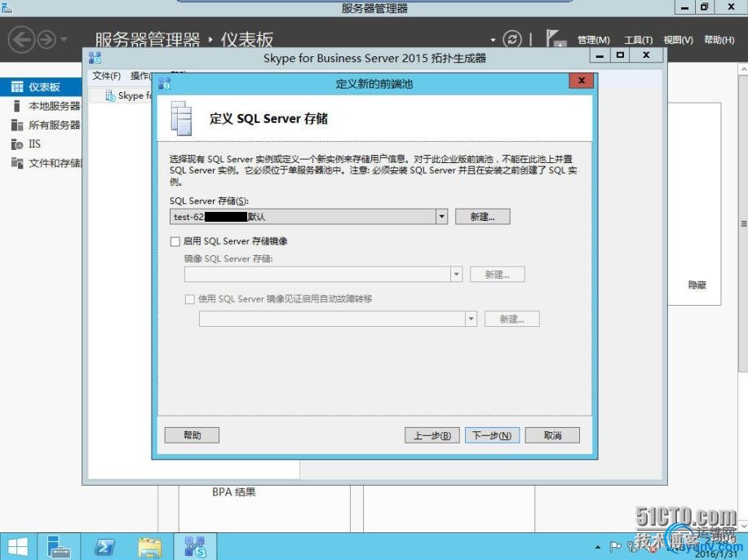This screenshot has height=560, width=748.
Task: Expand the 镜像 SQL Server 存储 dropdown
Action: (x=457, y=275)
